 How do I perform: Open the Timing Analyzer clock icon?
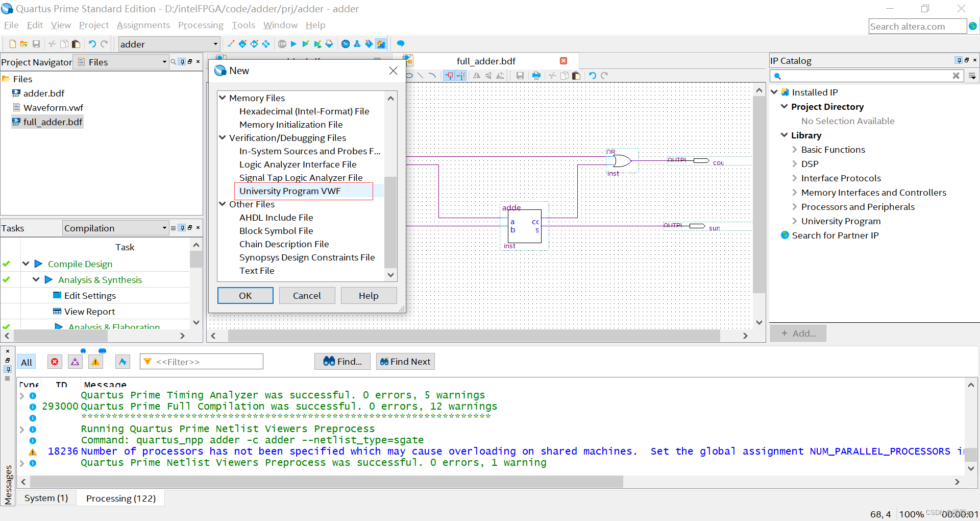[346, 44]
